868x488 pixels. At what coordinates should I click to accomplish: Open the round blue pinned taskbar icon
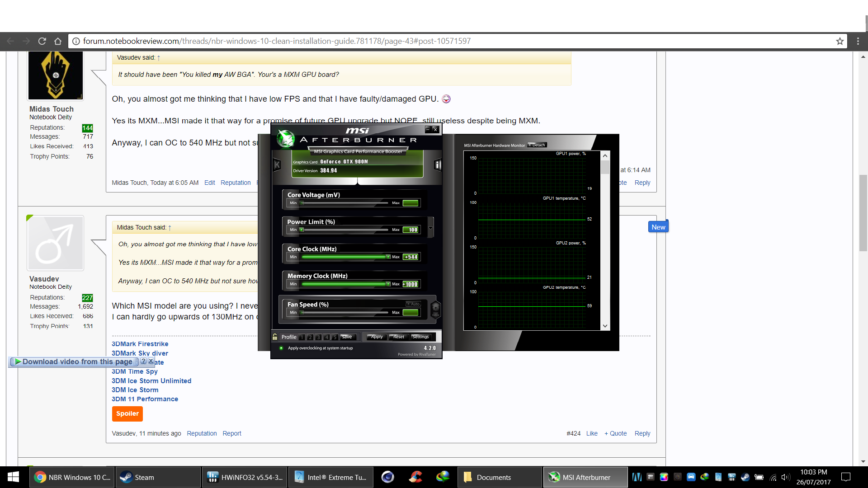pyautogui.click(x=387, y=477)
